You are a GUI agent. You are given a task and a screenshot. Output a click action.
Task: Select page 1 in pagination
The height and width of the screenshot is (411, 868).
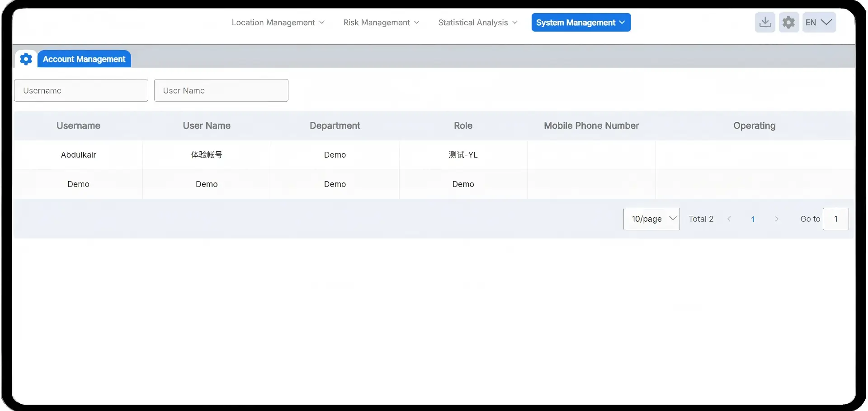click(753, 219)
